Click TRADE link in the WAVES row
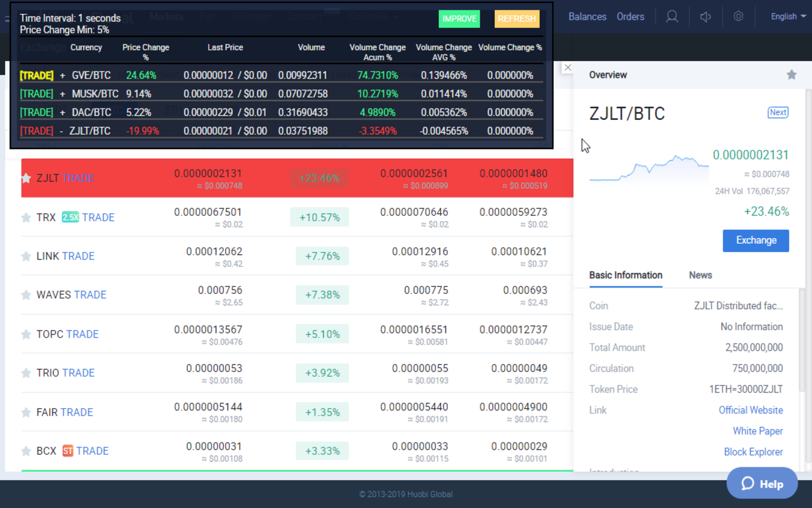Viewport: 812px width, 508px height. [x=90, y=295]
